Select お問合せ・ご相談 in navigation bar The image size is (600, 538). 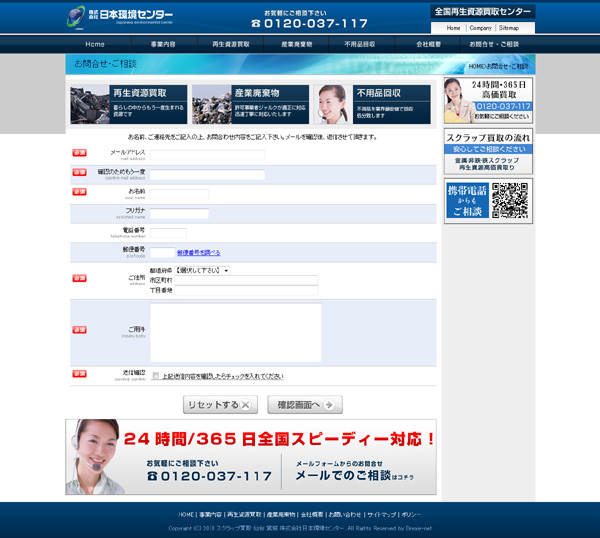pyautogui.click(x=494, y=44)
